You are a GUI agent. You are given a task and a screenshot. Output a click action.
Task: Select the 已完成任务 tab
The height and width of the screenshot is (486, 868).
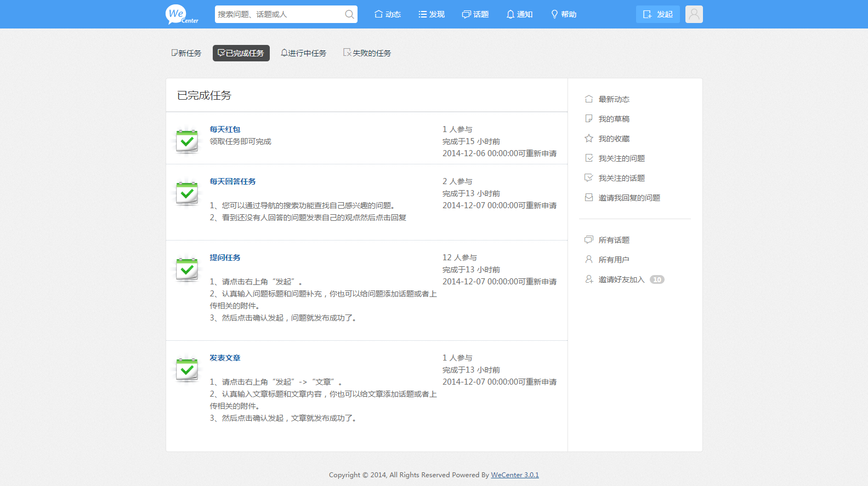click(241, 53)
